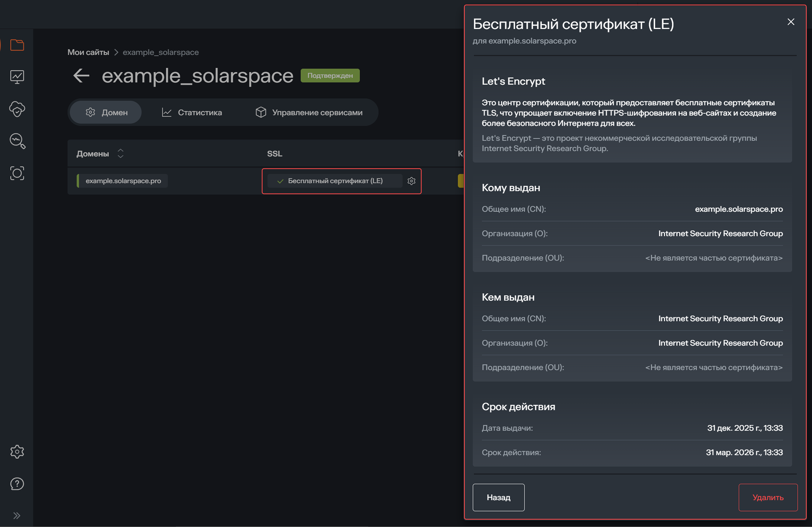Open the cloud protection icon in sidebar
The height and width of the screenshot is (527, 812).
tap(17, 109)
